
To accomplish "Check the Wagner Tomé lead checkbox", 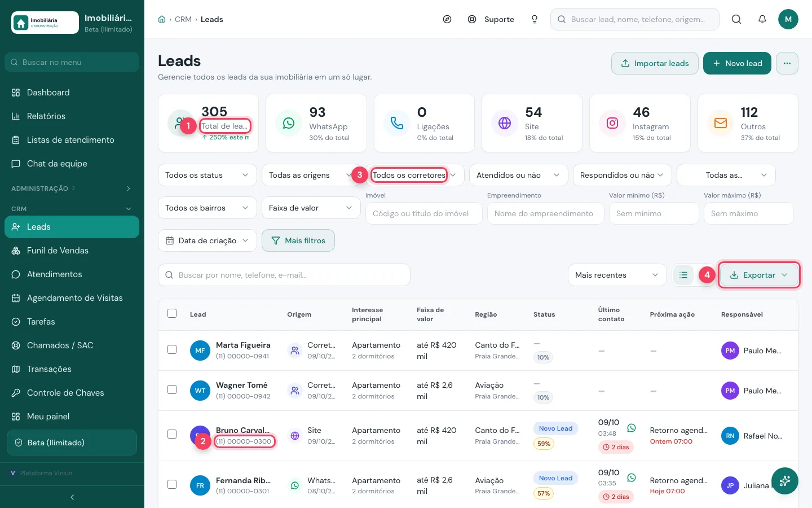I will [x=172, y=389].
